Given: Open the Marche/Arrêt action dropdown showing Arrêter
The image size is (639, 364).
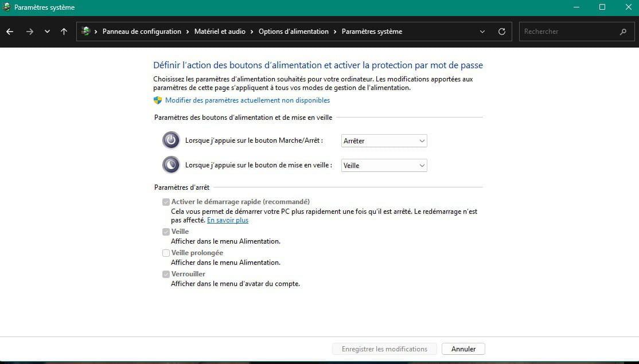Looking at the screenshot, I should click(x=384, y=141).
